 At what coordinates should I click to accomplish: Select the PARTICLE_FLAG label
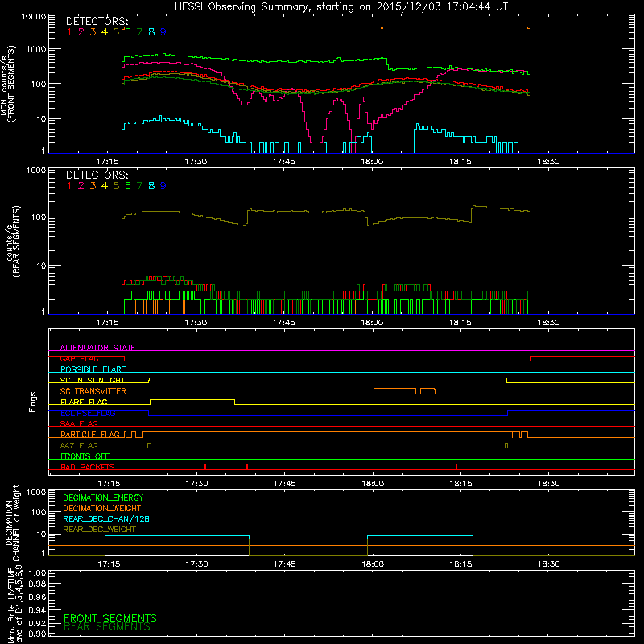click(x=90, y=435)
